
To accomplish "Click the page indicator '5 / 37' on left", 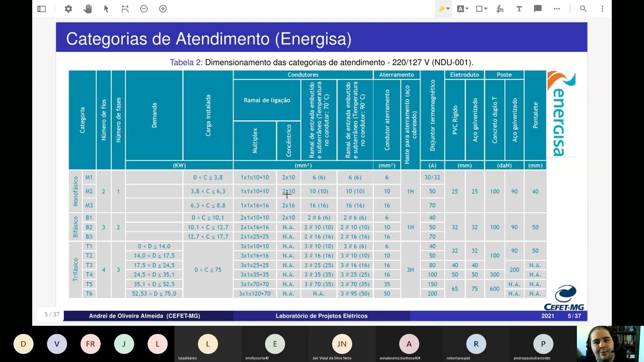I will click(52, 314).
